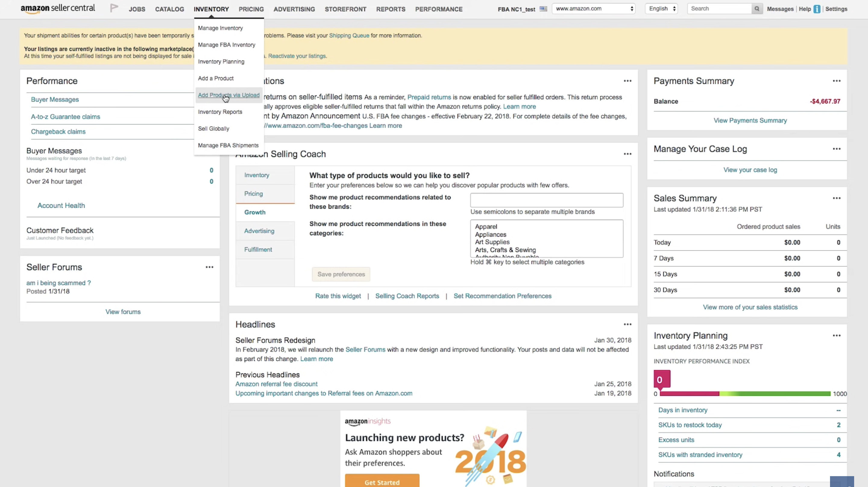868x487 pixels.
Task: Open the English language dropdown
Action: 662,9
